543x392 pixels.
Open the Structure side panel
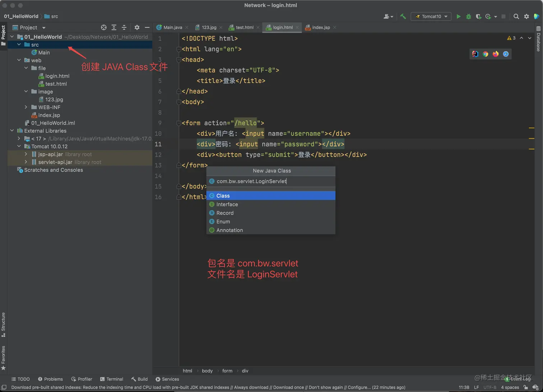(4, 325)
